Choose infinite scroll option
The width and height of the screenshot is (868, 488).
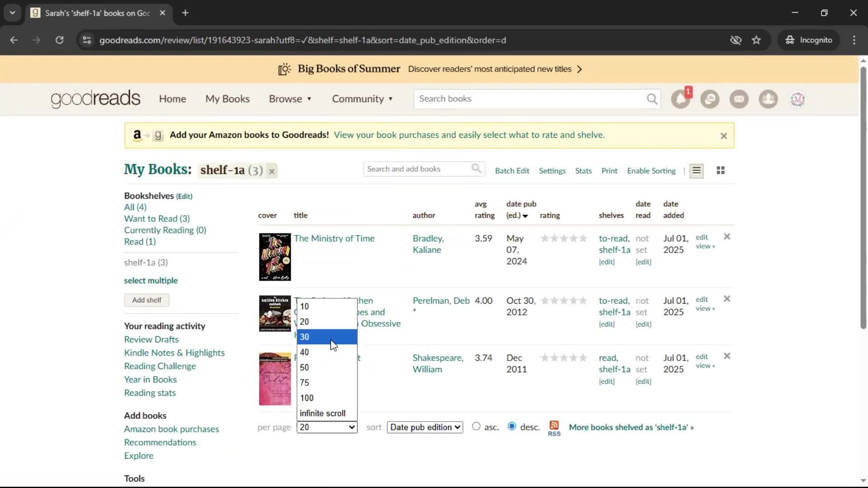point(327,413)
